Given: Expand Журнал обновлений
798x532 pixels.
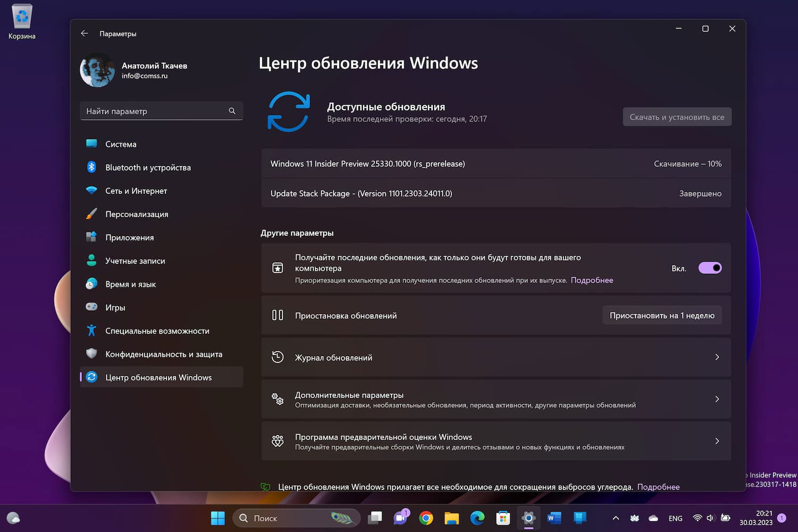Looking at the screenshot, I should (496, 357).
